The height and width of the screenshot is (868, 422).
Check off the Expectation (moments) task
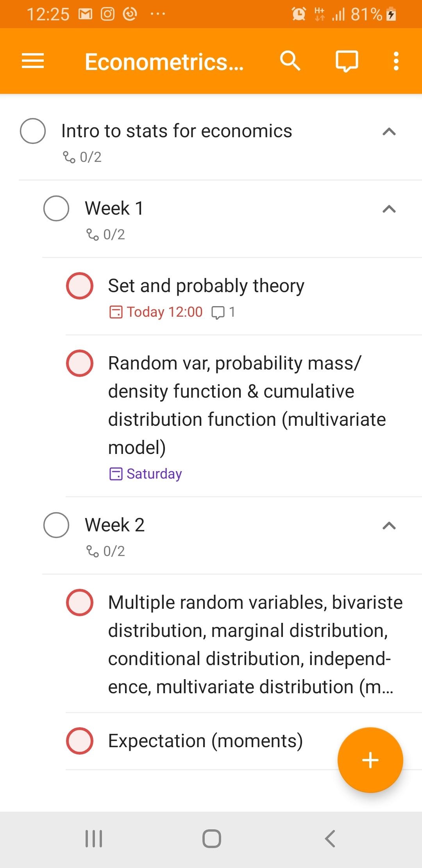(80, 741)
